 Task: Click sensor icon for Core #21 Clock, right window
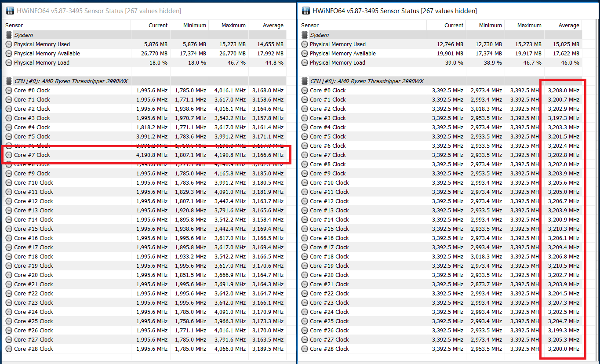click(x=305, y=284)
